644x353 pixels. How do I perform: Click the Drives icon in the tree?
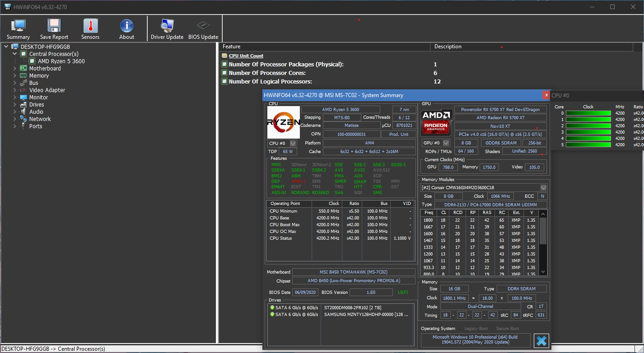click(23, 104)
